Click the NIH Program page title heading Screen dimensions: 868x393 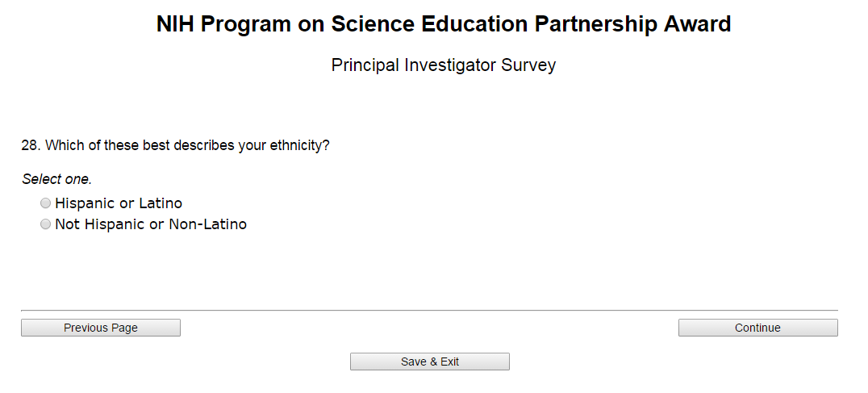point(444,24)
